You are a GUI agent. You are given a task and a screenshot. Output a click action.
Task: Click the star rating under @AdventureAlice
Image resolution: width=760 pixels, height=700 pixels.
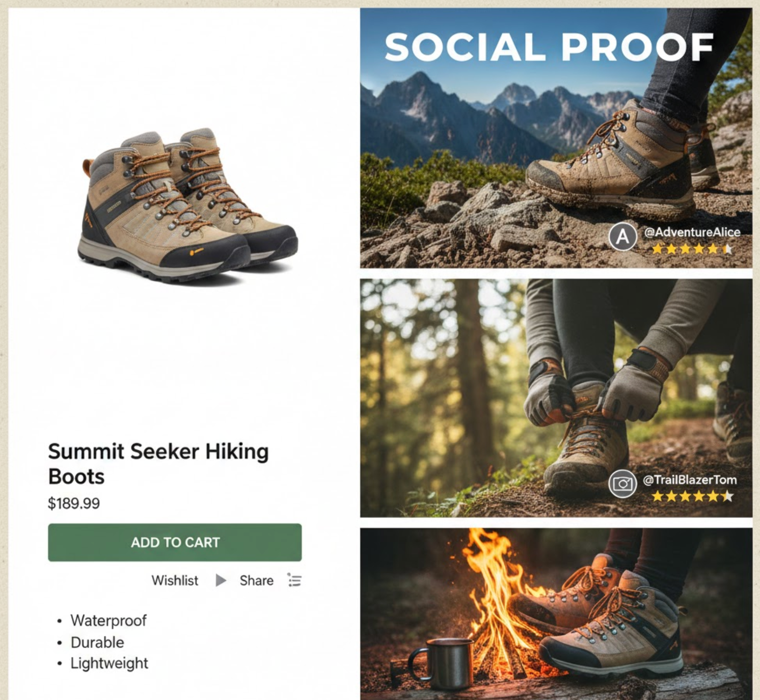[x=693, y=249]
